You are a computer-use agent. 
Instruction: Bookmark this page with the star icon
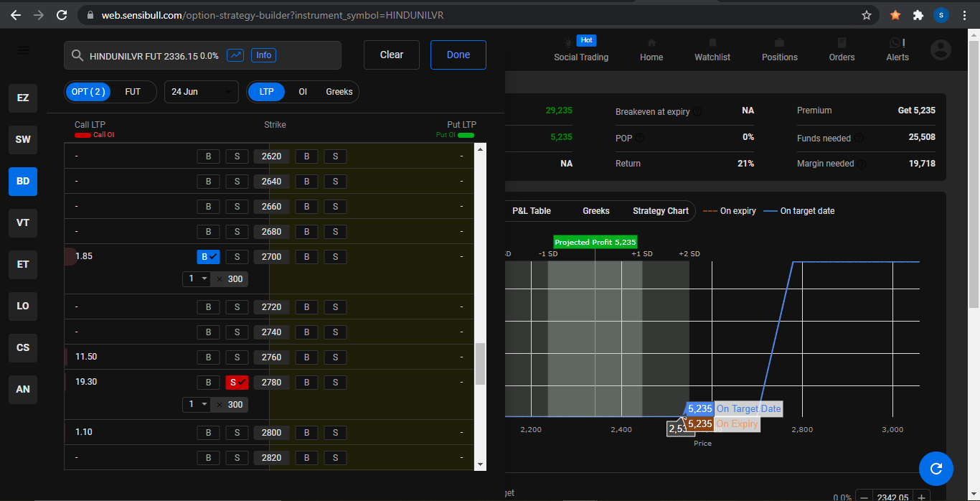click(x=867, y=14)
